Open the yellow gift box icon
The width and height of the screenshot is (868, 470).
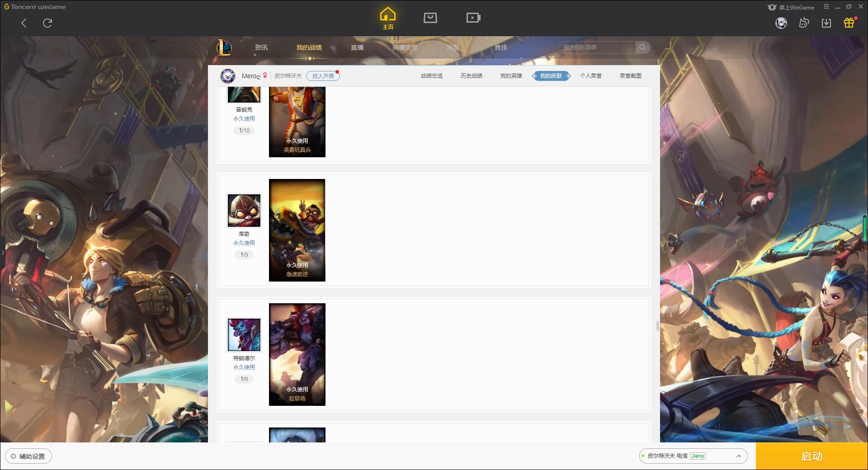pos(849,23)
